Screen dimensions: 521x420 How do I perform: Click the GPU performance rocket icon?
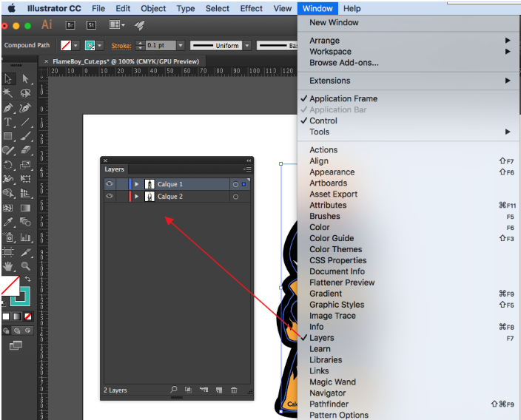(x=140, y=25)
